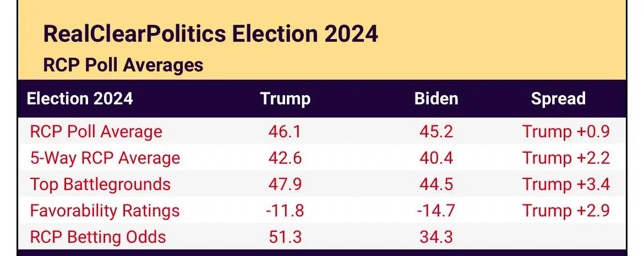The image size is (644, 256).
Task: Open the 5-Way RCP Average link
Action: point(105,158)
